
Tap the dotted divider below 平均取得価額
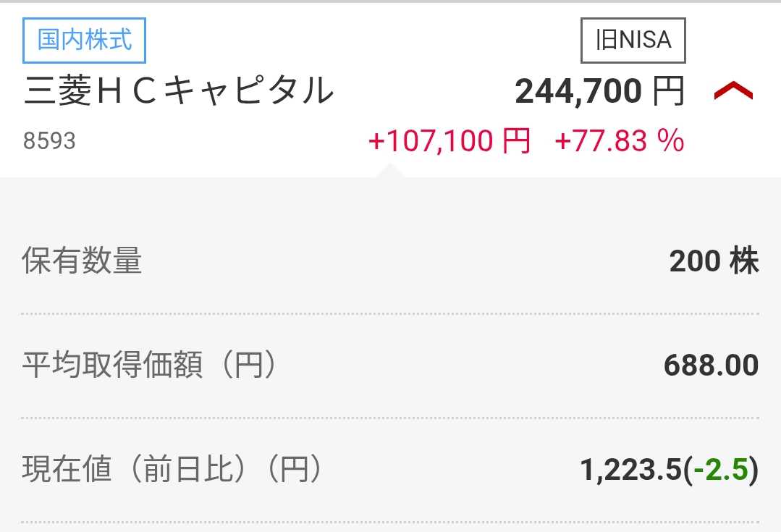(x=391, y=418)
